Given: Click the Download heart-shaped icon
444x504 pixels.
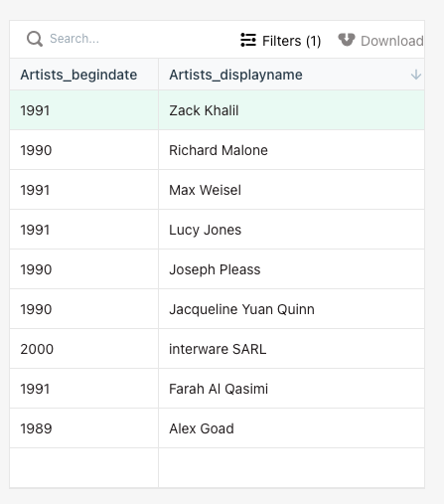Looking at the screenshot, I should [x=347, y=40].
